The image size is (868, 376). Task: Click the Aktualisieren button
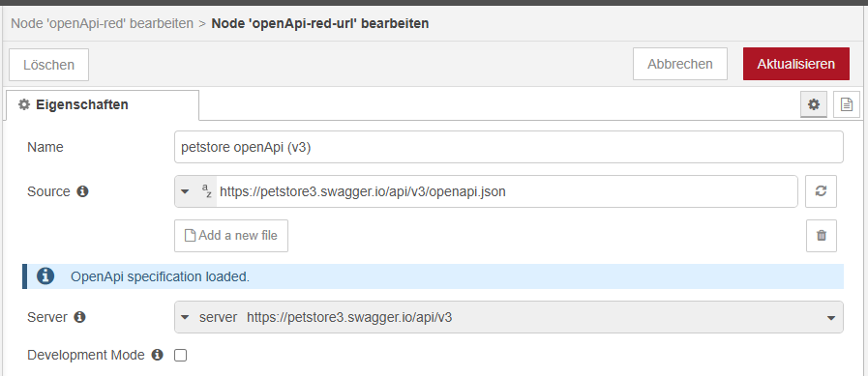[x=796, y=64]
